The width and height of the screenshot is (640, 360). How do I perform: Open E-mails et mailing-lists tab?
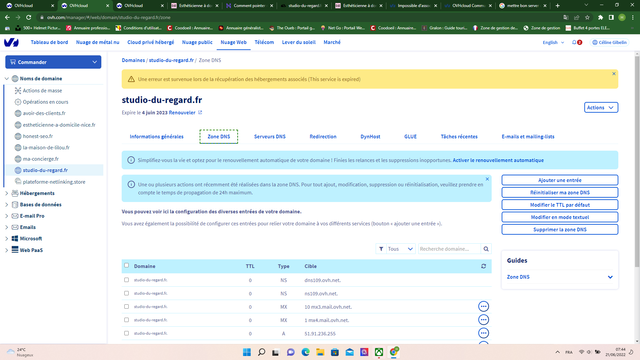528,137
